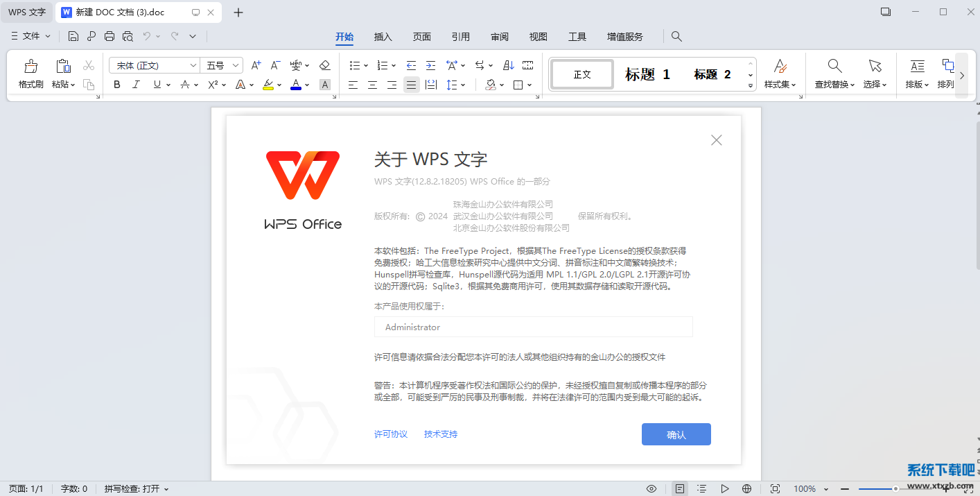The image size is (980, 496).
Task: Open the 阅读版式 globe icon in status bar
Action: tap(746, 488)
